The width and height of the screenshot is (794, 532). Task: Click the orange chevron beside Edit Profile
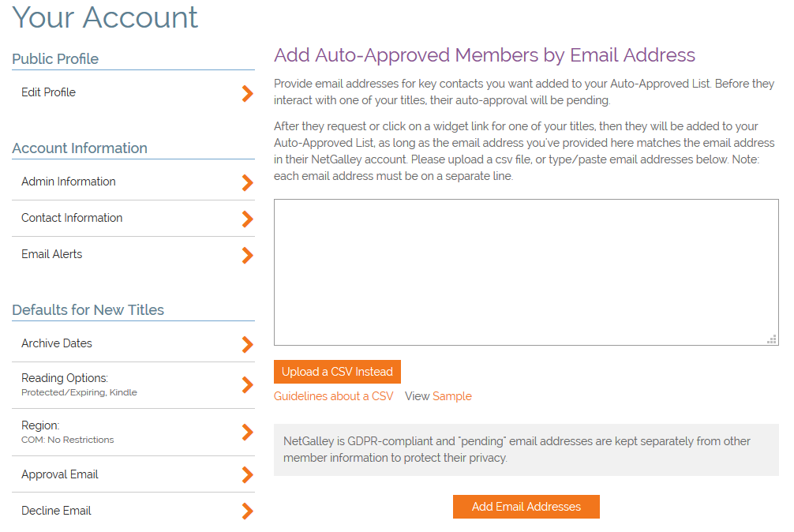247,93
